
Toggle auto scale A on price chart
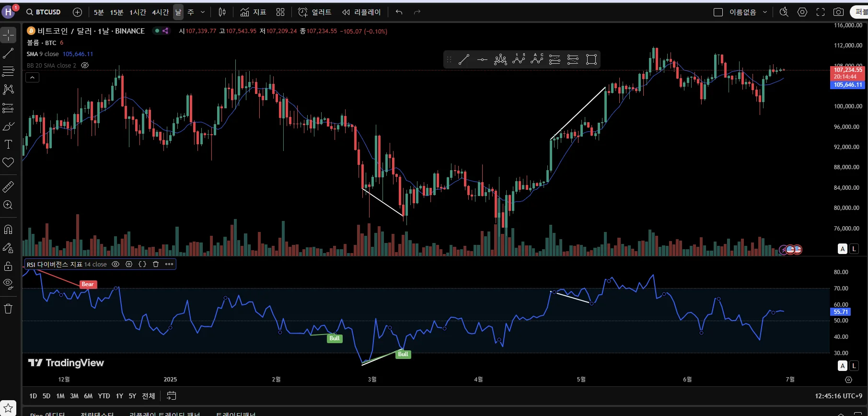click(x=843, y=249)
